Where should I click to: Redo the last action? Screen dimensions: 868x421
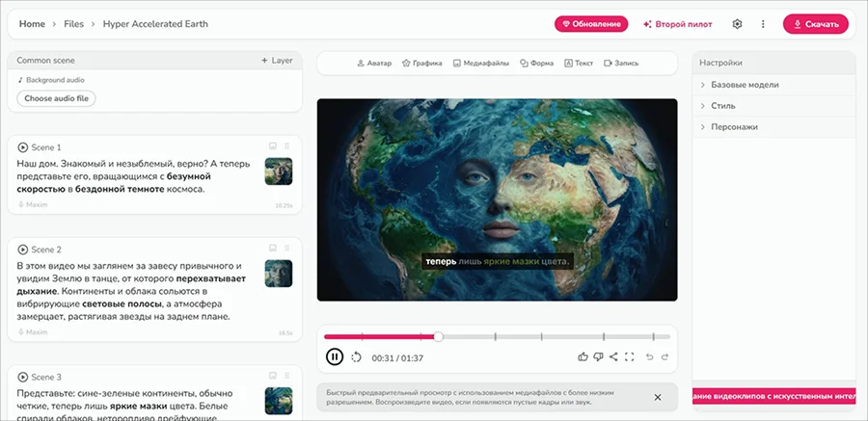click(665, 356)
